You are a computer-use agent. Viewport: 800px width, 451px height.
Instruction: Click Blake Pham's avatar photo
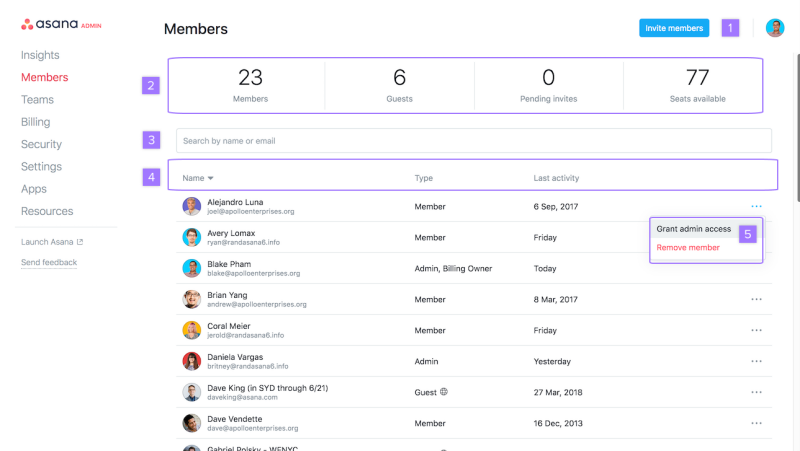(x=192, y=268)
